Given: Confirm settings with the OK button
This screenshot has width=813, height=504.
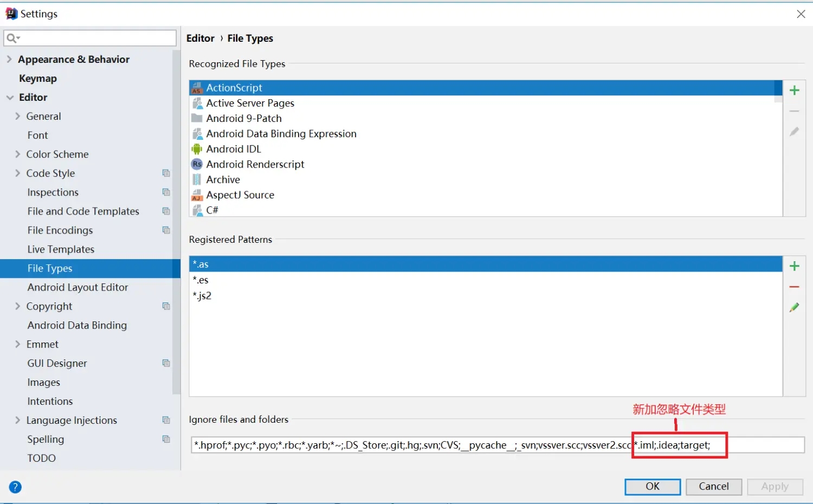Looking at the screenshot, I should pos(653,487).
